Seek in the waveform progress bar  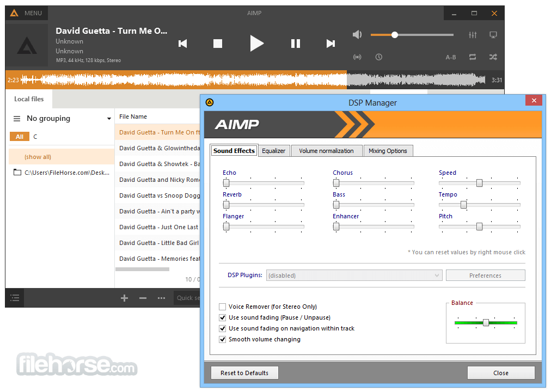click(x=253, y=80)
